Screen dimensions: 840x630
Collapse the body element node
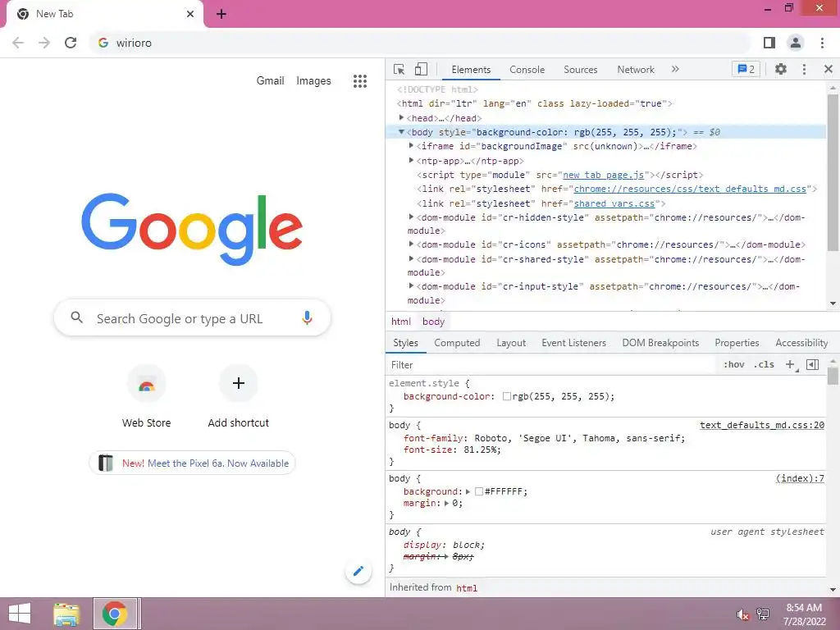coord(400,132)
